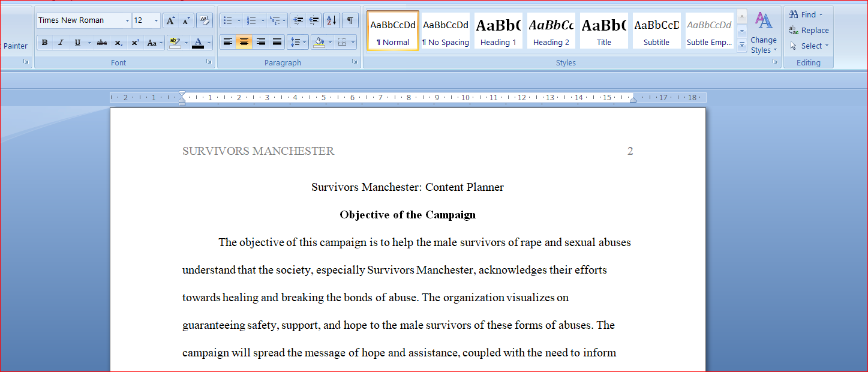Image resolution: width=868 pixels, height=372 pixels.
Task: Apply subscript formatting
Action: pyautogui.click(x=119, y=43)
